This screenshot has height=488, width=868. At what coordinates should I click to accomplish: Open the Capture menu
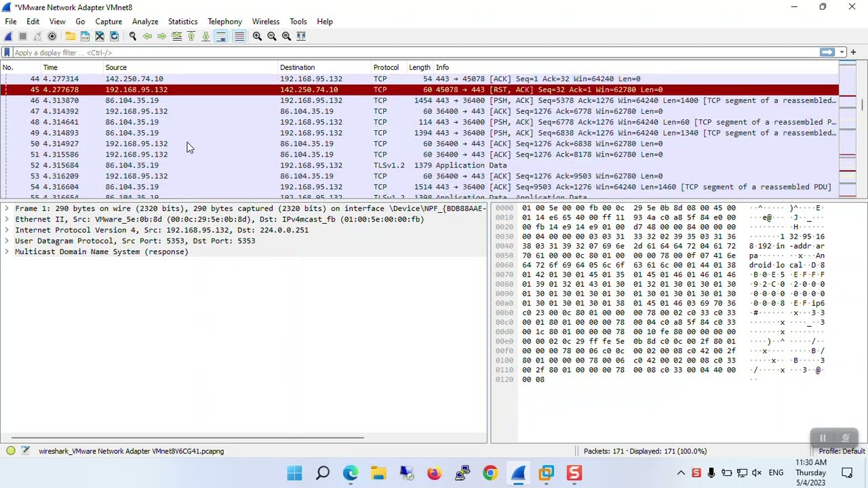click(108, 22)
